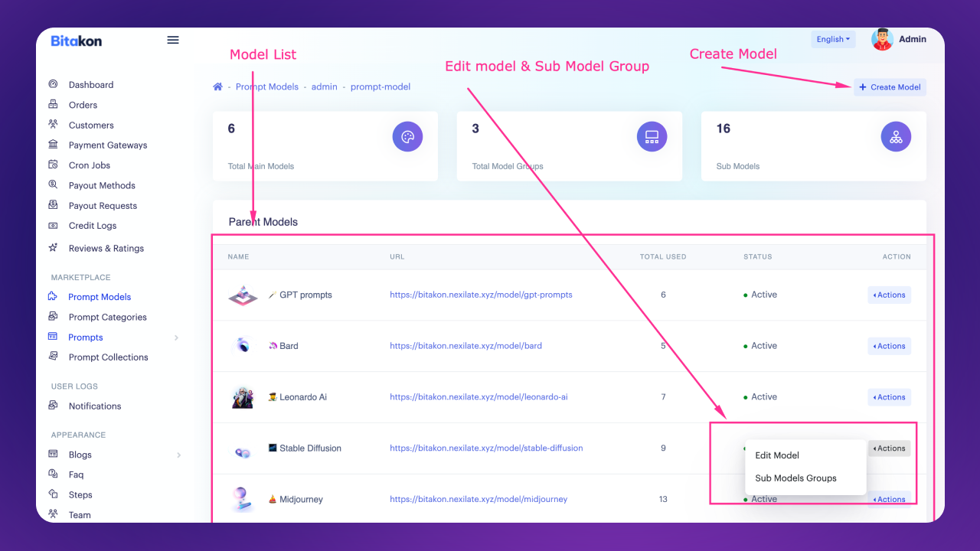The image size is (980, 551).
Task: Click the monitor icon on Total Model Groups card
Action: [x=652, y=137]
